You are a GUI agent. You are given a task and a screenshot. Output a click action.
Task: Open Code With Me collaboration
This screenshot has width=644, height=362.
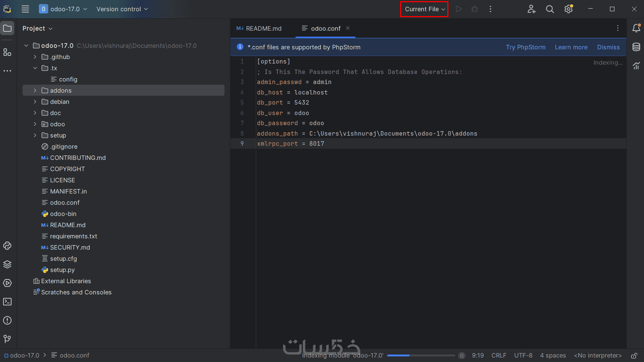click(531, 9)
